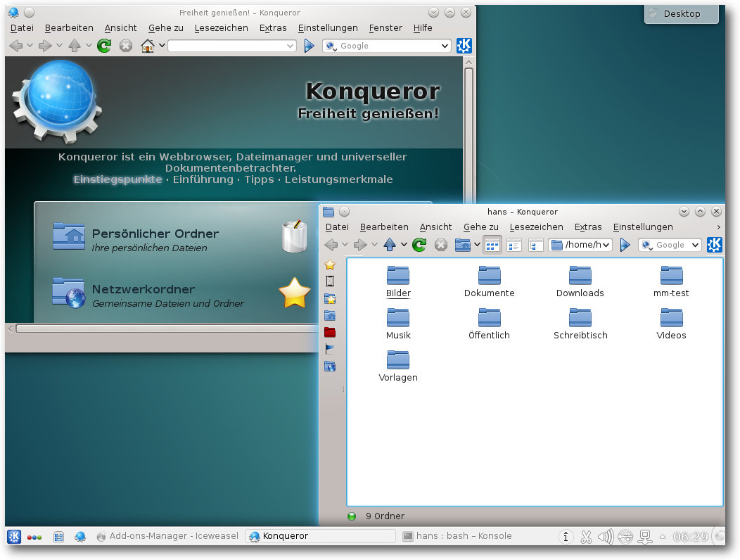
Task: Open the Google search dropdown in Freiheit genießen window
Action: coord(445,46)
